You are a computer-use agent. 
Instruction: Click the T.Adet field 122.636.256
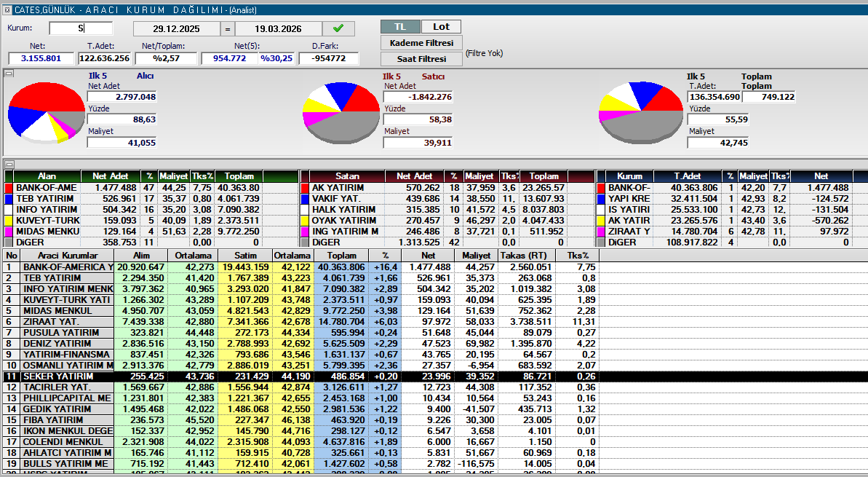coord(105,58)
